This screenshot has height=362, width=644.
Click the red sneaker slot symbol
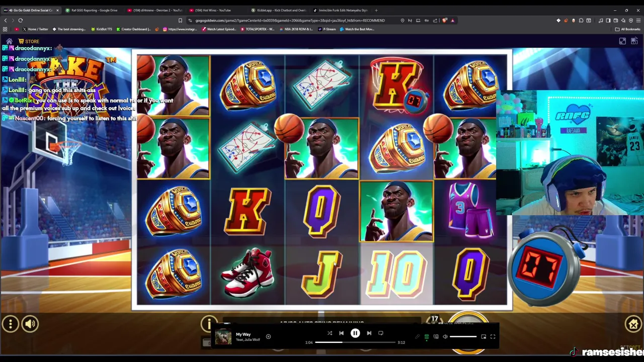247,273
